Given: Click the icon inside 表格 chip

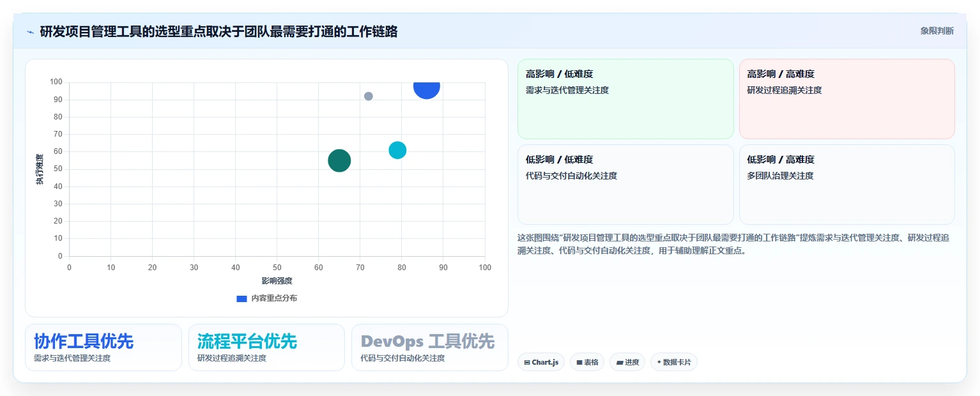Looking at the screenshot, I should 579,362.
